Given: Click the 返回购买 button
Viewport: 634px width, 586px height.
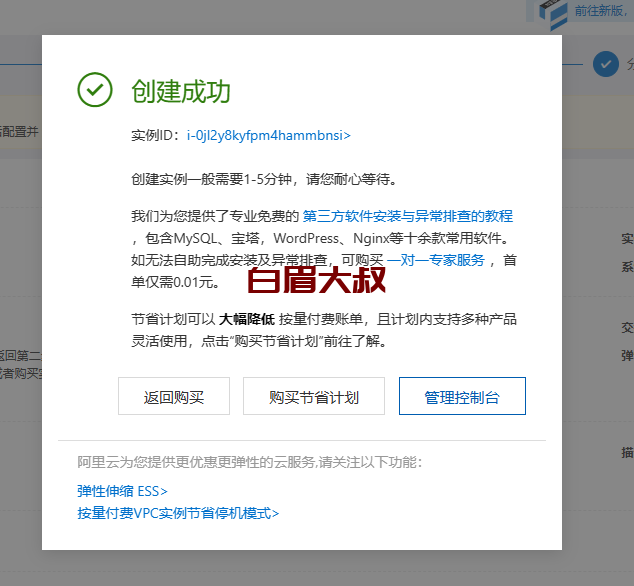Looking at the screenshot, I should 174,396.
